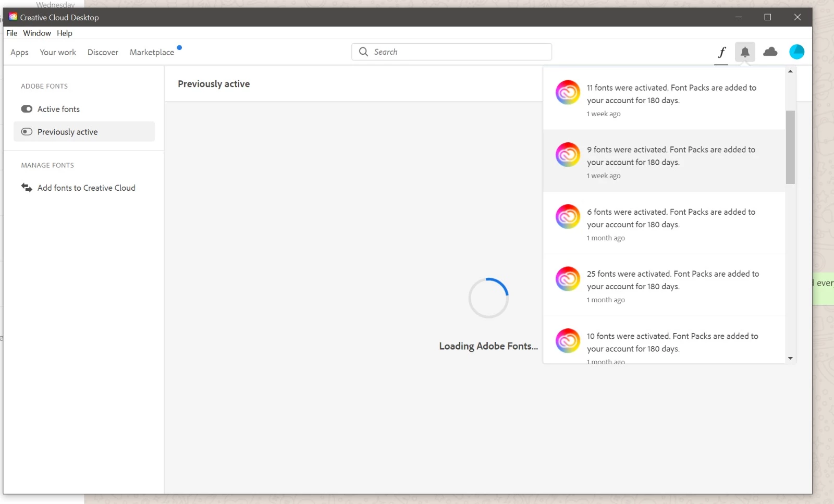Click the notification list scrollbar thumb
Screen dimensions: 834x504
[x=790, y=147]
